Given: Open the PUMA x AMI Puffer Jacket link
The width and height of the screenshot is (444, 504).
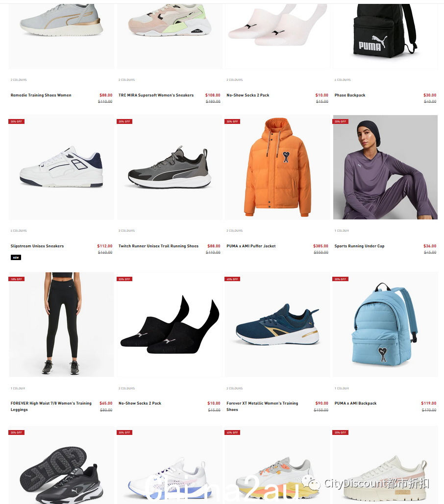Looking at the screenshot, I should [251, 246].
